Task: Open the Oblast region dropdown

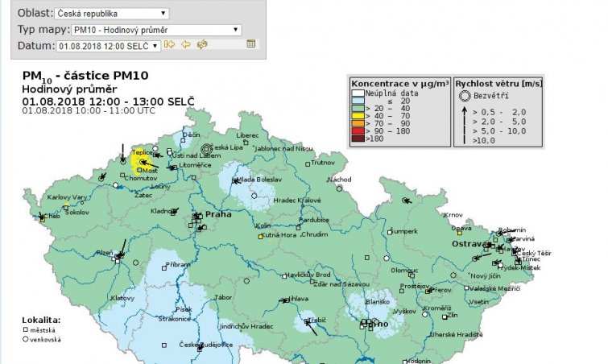Action: tap(112, 14)
